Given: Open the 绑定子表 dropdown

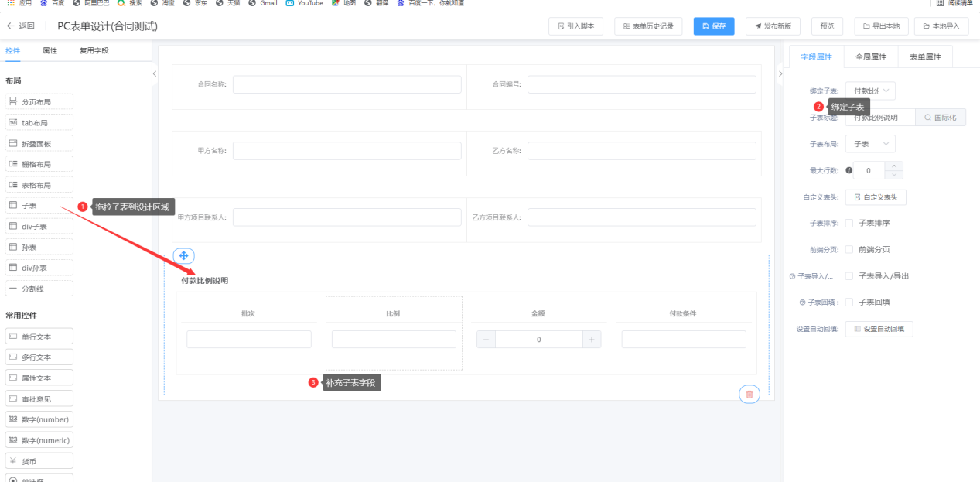Looking at the screenshot, I should tap(870, 91).
